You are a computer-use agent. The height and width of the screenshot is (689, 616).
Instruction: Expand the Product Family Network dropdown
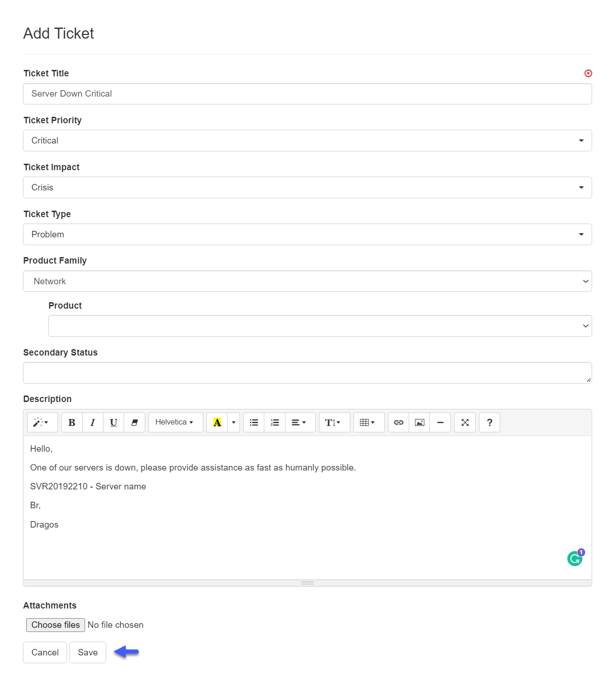[308, 281]
